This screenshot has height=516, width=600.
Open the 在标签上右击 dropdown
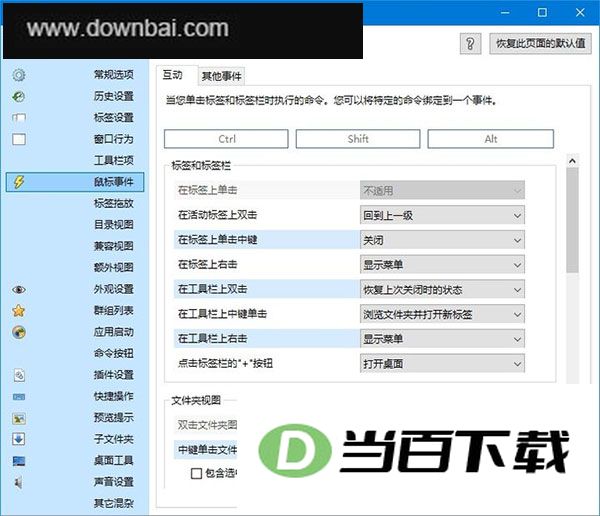click(442, 265)
